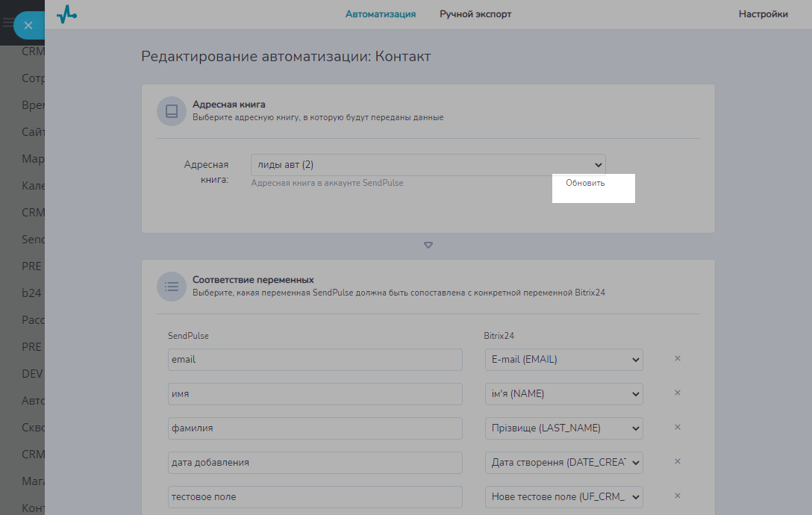Remove the тестовое поле row with its X

click(678, 496)
